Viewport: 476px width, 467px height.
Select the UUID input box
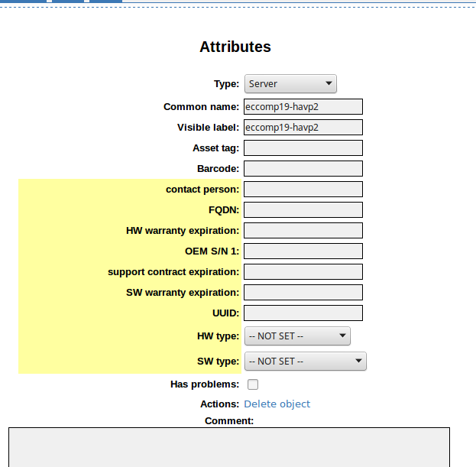pos(303,313)
